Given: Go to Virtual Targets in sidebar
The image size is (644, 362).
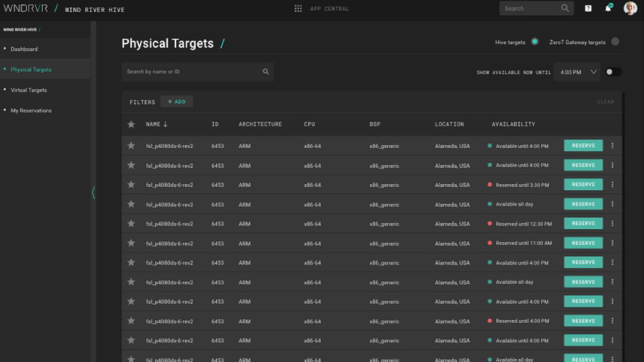Looking at the screenshot, I should (29, 90).
